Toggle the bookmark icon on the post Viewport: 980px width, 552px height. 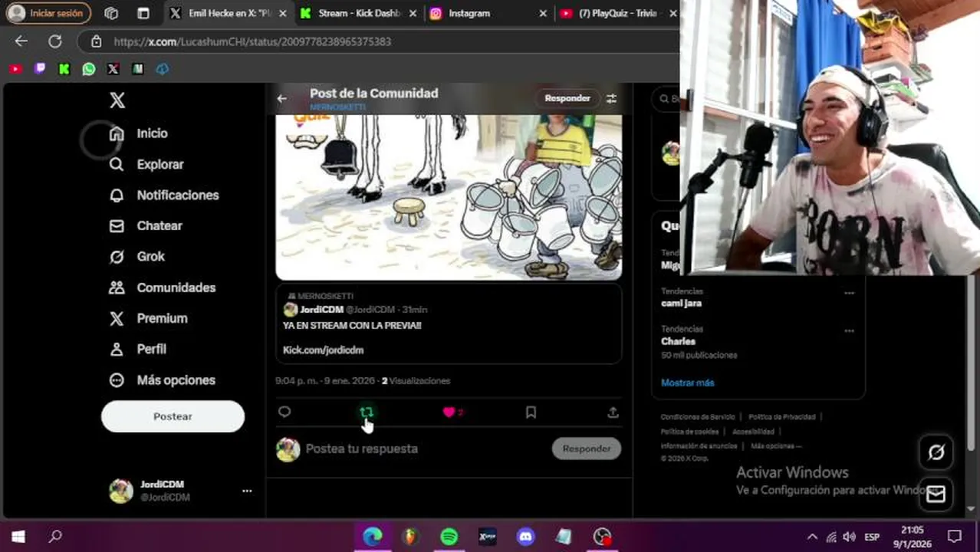point(531,412)
